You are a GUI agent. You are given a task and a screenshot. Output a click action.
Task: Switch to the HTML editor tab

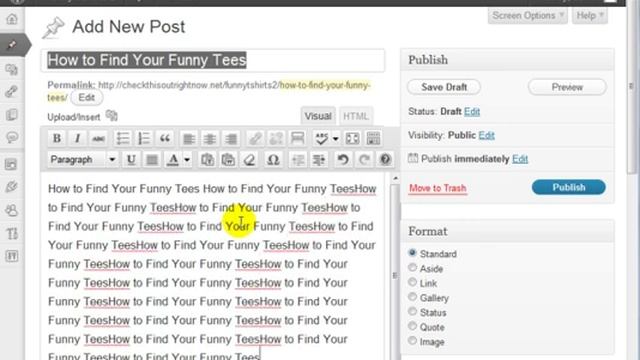356,116
